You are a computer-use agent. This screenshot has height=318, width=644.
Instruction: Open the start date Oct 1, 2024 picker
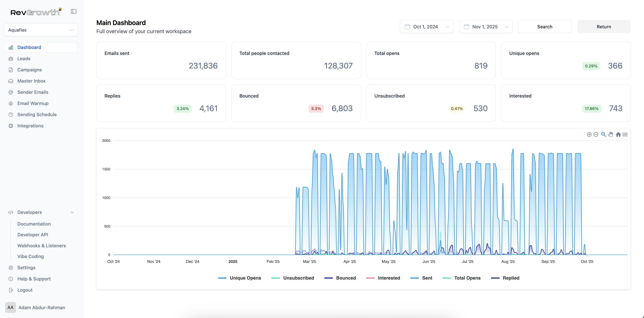coord(426,27)
